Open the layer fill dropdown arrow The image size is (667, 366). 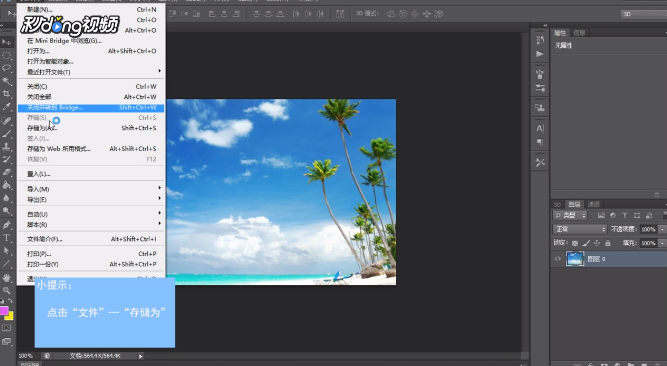click(x=662, y=243)
